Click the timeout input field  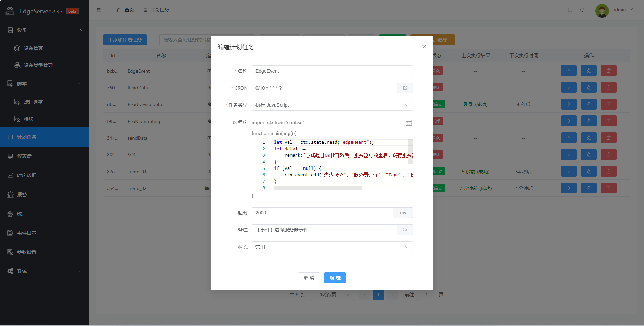click(322, 213)
